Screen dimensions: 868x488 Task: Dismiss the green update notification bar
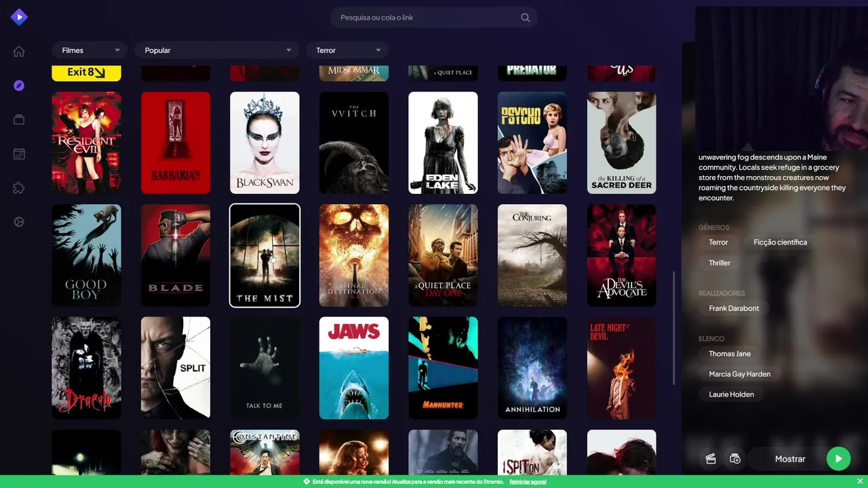tap(860, 481)
